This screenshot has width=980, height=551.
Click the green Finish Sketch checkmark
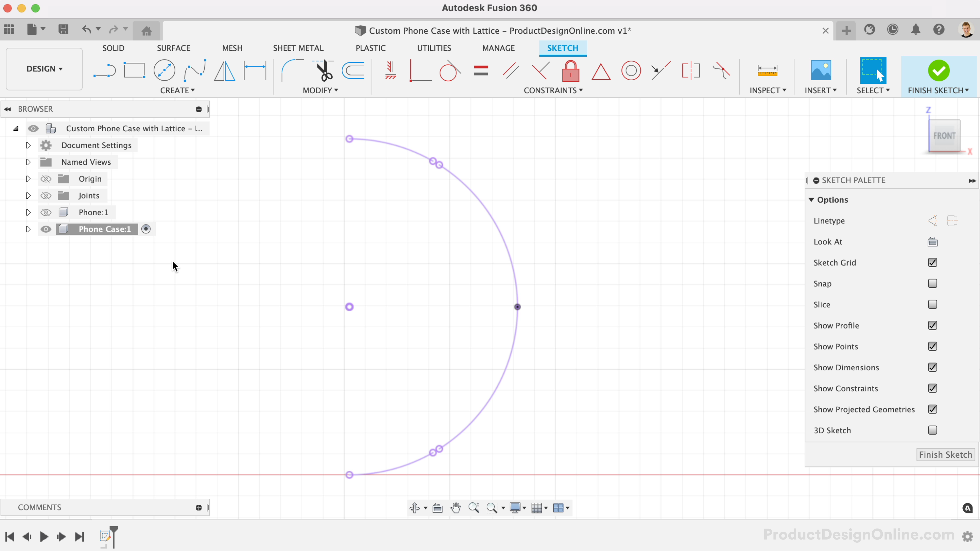pyautogui.click(x=939, y=71)
